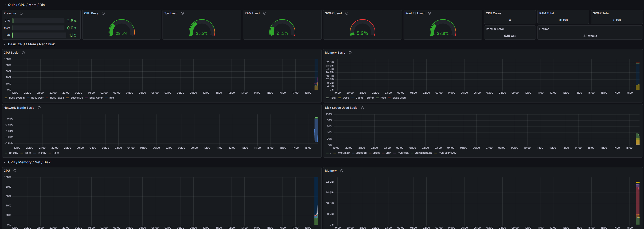The width and height of the screenshot is (644, 229).
Task: Toggle the Swap used series in Memory Basic
Action: pos(399,98)
